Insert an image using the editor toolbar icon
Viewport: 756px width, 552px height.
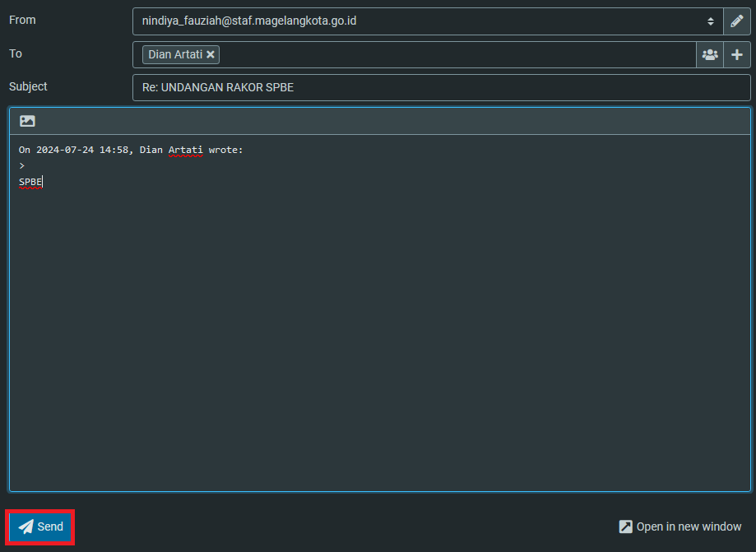click(x=27, y=120)
